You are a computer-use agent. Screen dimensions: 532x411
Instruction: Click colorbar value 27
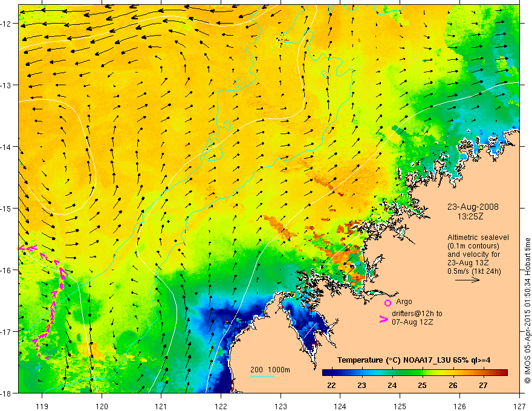pos(483,385)
